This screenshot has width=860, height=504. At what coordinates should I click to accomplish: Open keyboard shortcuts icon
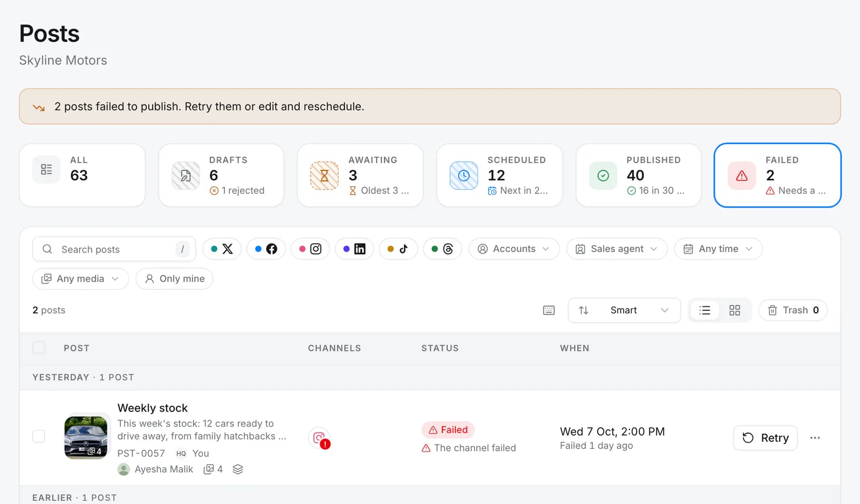(549, 310)
